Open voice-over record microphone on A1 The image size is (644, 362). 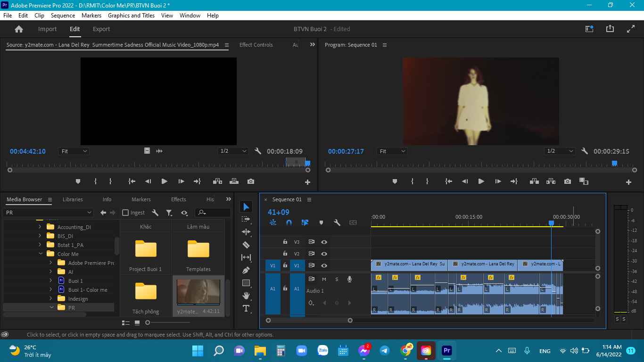pyautogui.click(x=349, y=279)
